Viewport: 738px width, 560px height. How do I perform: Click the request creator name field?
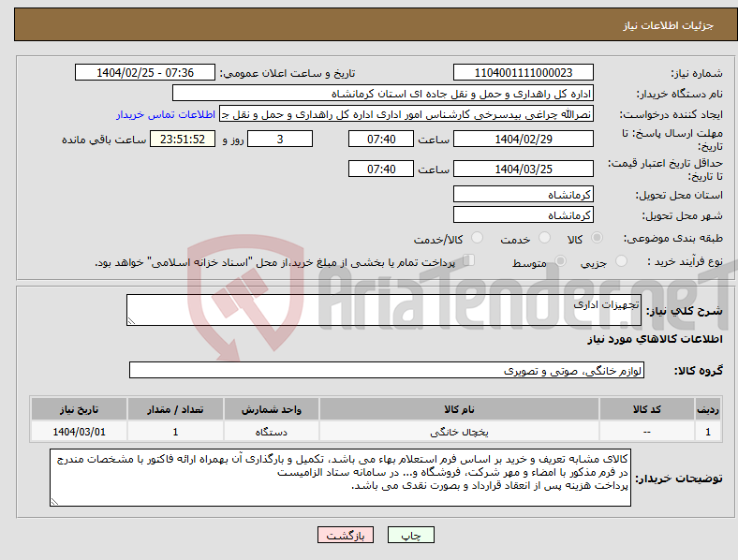(406, 114)
